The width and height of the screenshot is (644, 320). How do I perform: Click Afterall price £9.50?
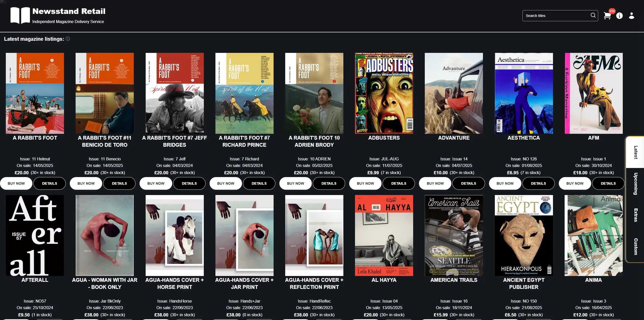tap(24, 315)
